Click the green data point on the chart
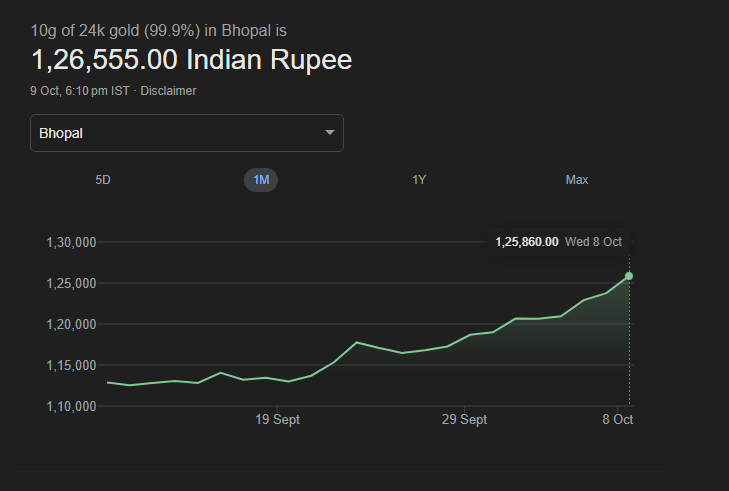The width and height of the screenshot is (729, 491). 629,276
